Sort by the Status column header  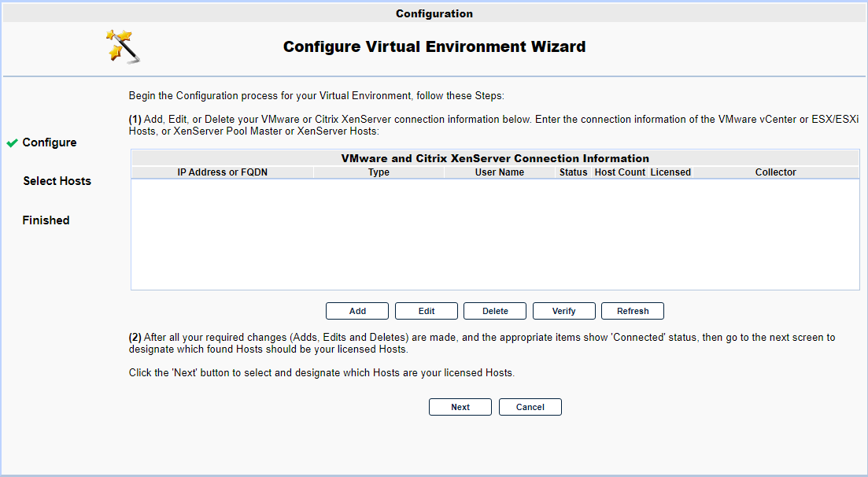[x=573, y=172]
